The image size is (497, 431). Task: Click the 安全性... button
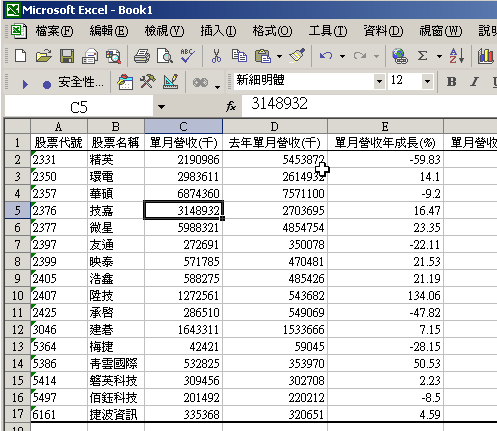[81, 82]
